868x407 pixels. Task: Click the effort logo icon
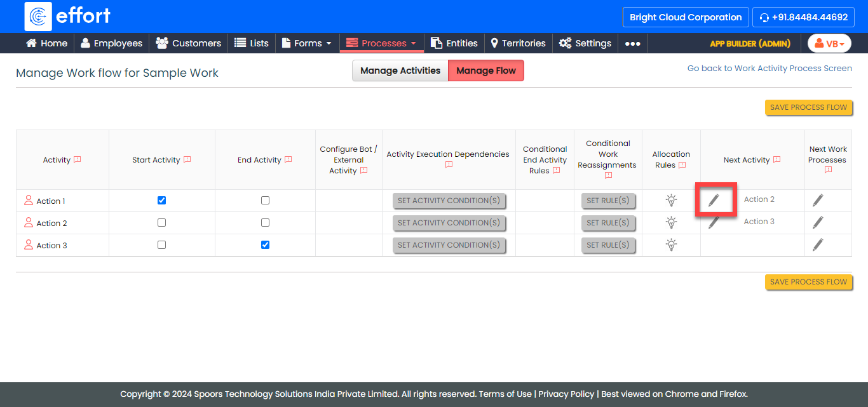click(x=38, y=17)
